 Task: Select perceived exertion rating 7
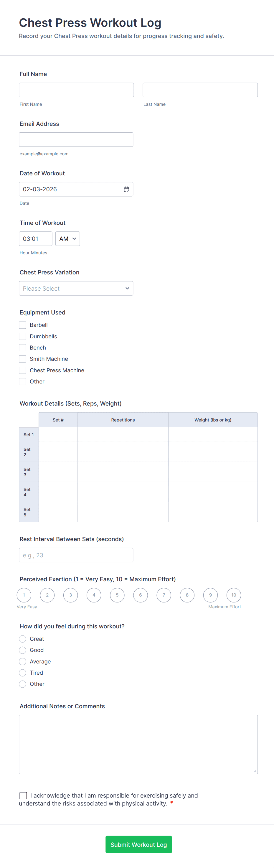pos(164,595)
